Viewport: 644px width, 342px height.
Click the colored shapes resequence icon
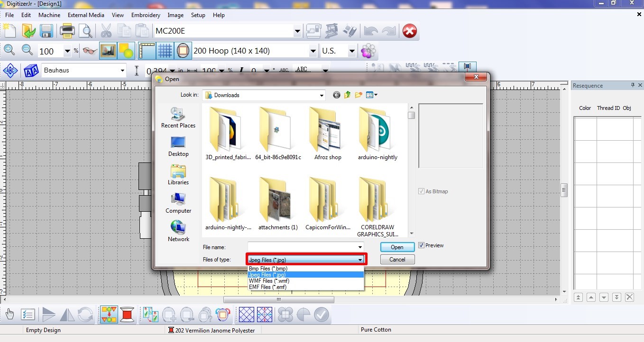109,314
